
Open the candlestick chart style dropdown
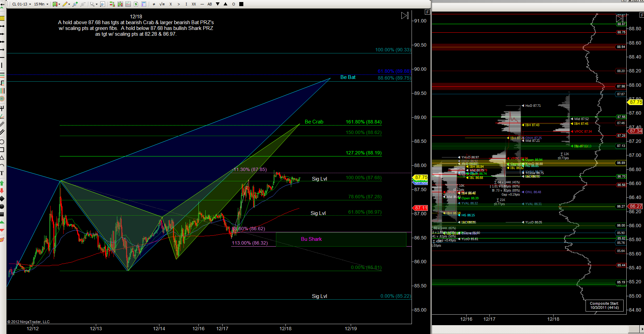[56, 4]
